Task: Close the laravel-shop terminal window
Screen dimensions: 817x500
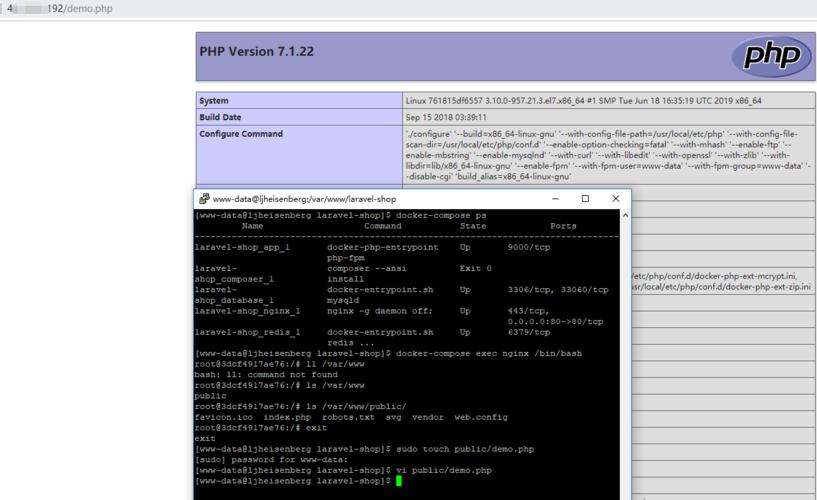Action: click(615, 198)
